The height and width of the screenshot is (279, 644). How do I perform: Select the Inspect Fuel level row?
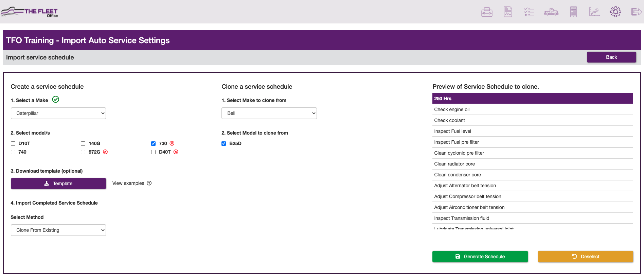[533, 131]
